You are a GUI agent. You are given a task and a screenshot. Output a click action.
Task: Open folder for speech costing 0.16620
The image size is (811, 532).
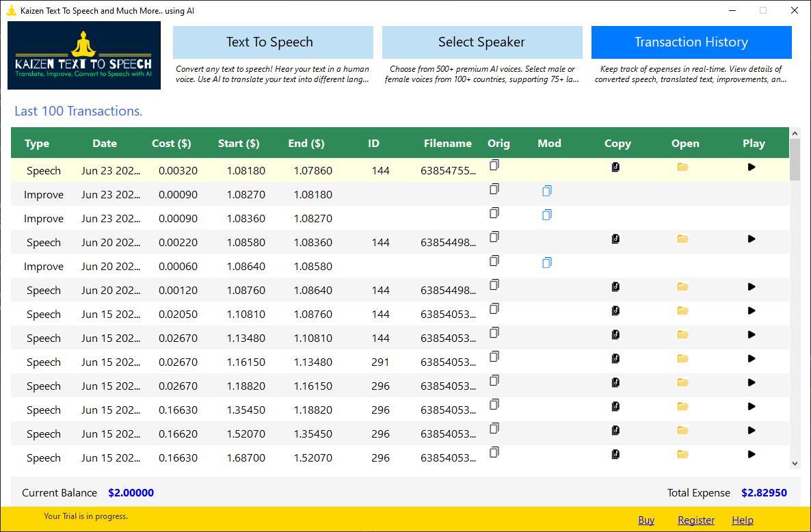coord(682,430)
